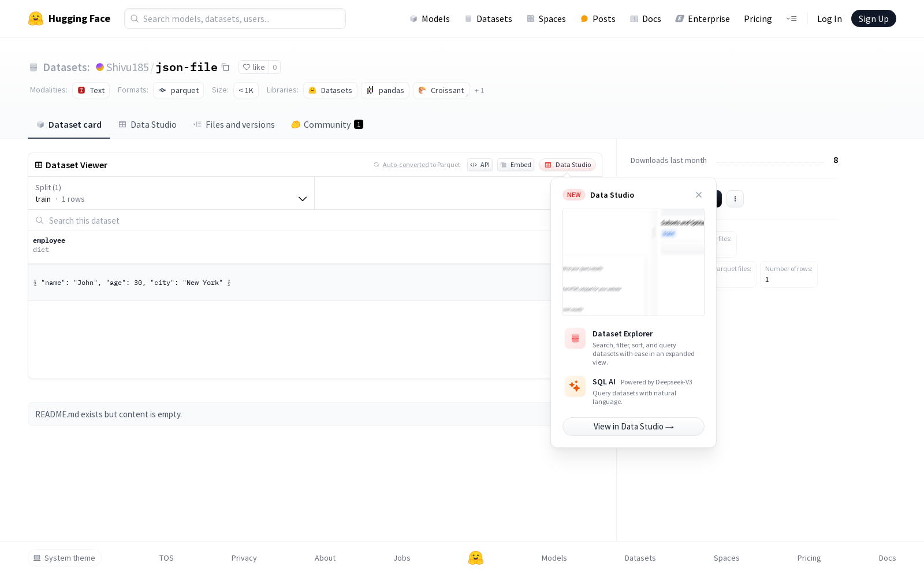924x578 pixels.
Task: Open Pricing in top navigation
Action: click(758, 18)
